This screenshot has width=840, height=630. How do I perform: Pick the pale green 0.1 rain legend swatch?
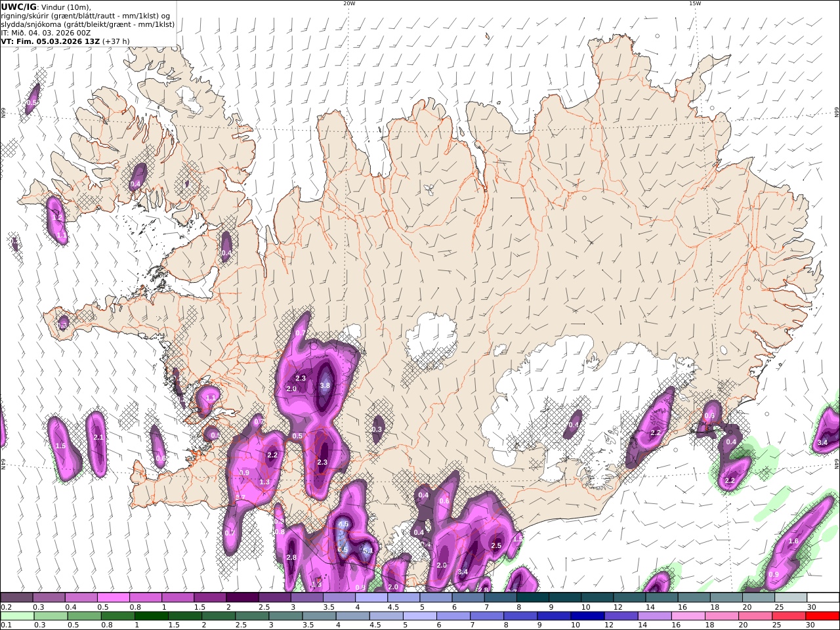tap(18, 616)
